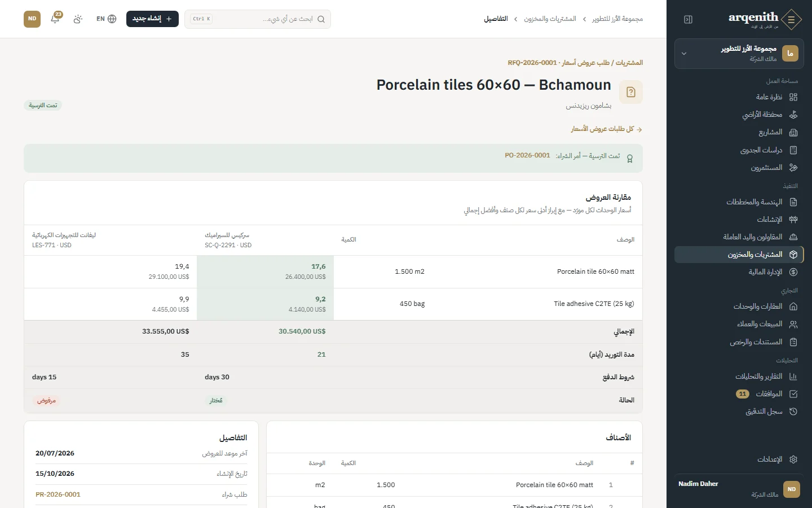Click المشتريات والمخزون breadcrumb in header

[x=550, y=19]
